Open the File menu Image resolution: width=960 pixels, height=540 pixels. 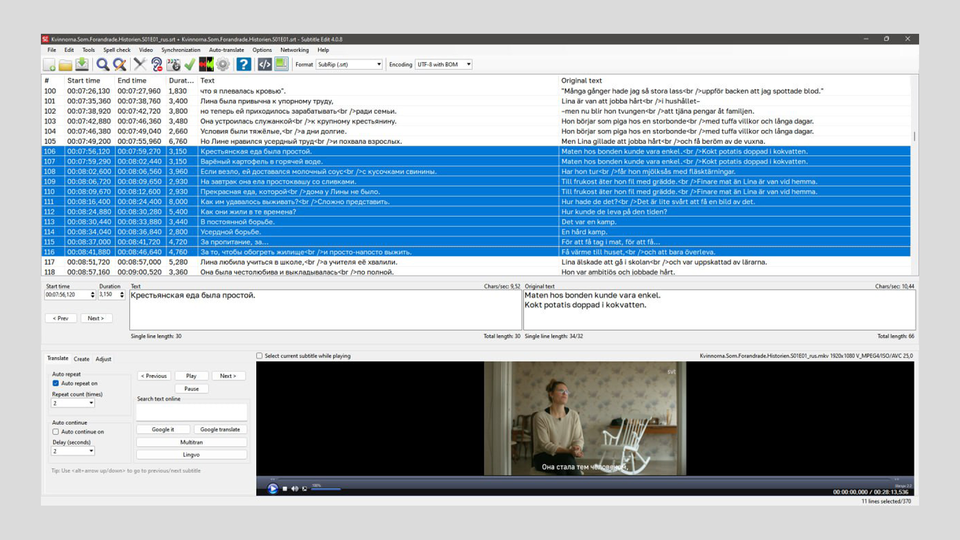51,50
